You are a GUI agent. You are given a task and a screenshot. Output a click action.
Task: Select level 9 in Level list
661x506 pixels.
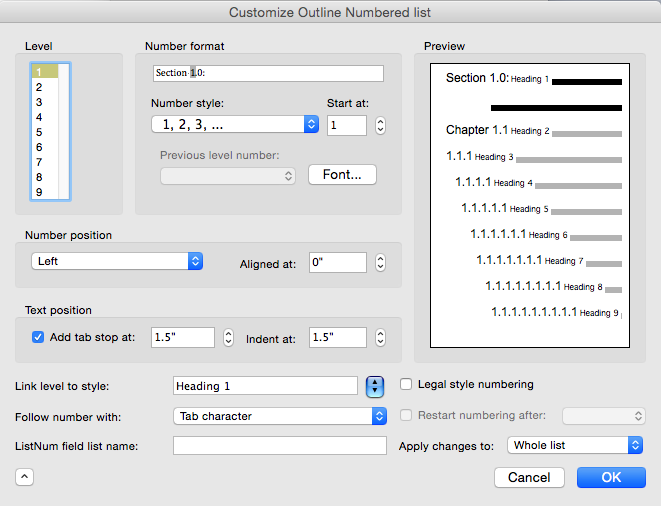45,192
